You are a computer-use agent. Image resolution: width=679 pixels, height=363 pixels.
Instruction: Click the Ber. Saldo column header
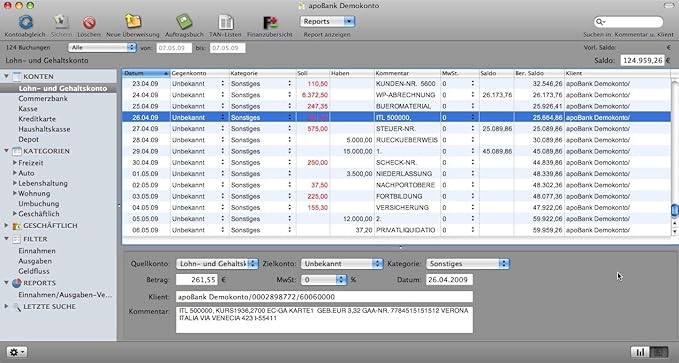539,73
